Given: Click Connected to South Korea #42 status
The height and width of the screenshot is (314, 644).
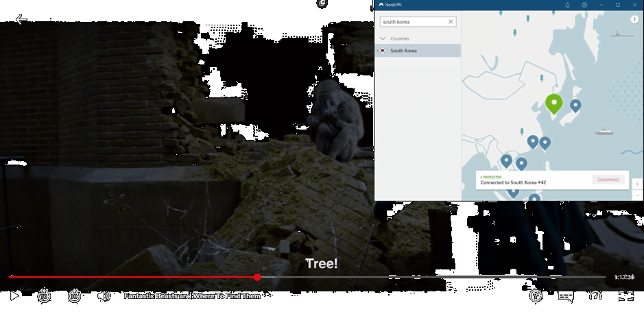Looking at the screenshot, I should point(513,182).
